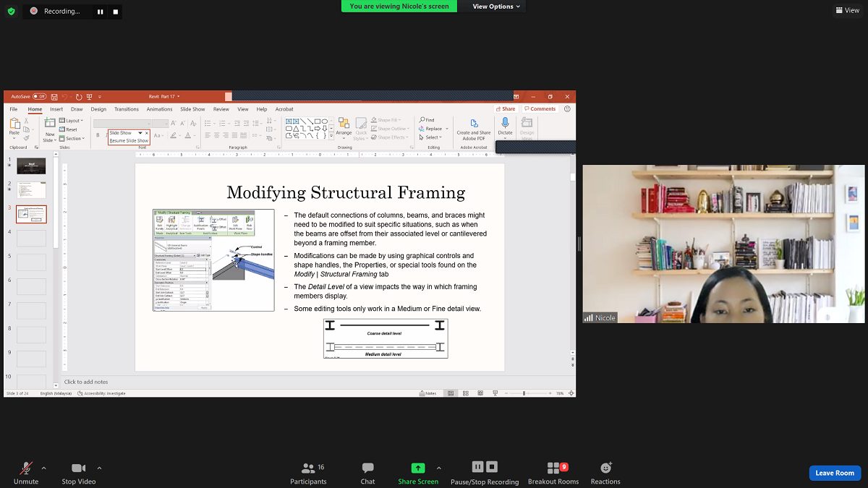This screenshot has width=868, height=488.
Task: Open the Reactions menu icon
Action: coord(605,468)
